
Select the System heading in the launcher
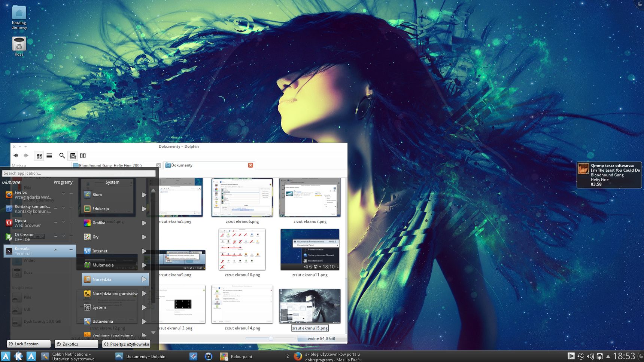[112, 182]
